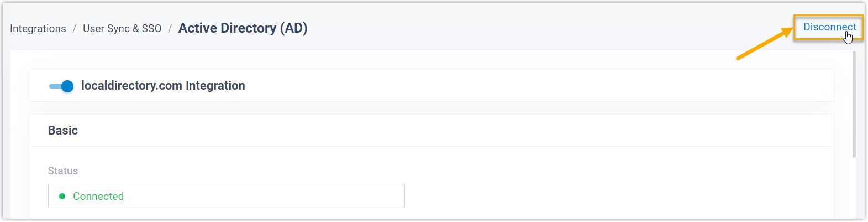Click the Disconnect link
Screen dimensions: 868x222
tap(829, 27)
